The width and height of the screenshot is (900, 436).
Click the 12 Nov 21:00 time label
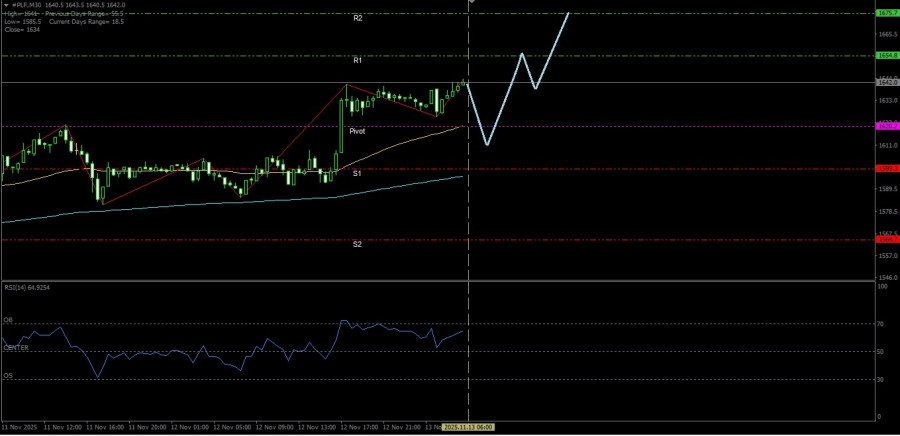400,427
